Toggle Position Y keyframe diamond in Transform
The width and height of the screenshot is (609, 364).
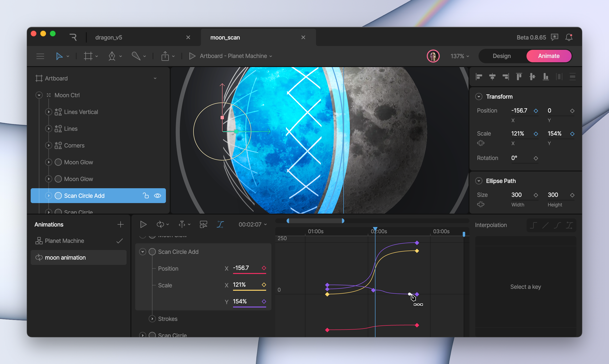coord(572,111)
